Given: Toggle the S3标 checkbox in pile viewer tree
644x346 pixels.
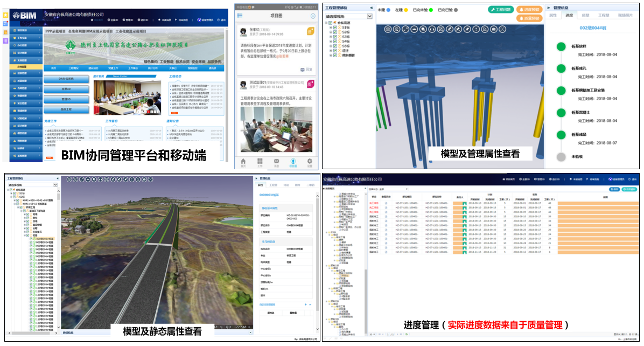Looking at the screenshot, I should coord(335,37).
